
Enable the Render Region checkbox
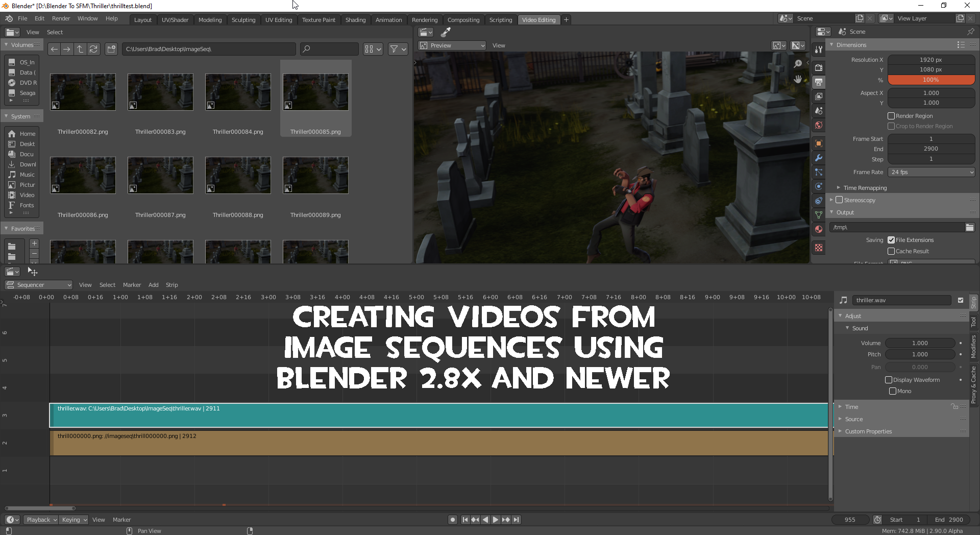891,116
